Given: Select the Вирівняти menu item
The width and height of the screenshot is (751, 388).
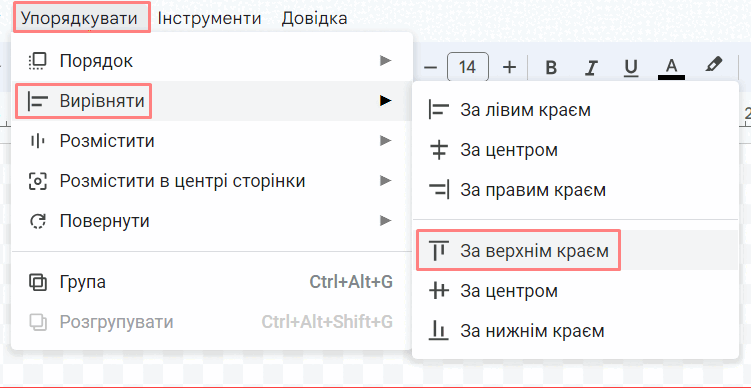Looking at the screenshot, I should 211,101.
